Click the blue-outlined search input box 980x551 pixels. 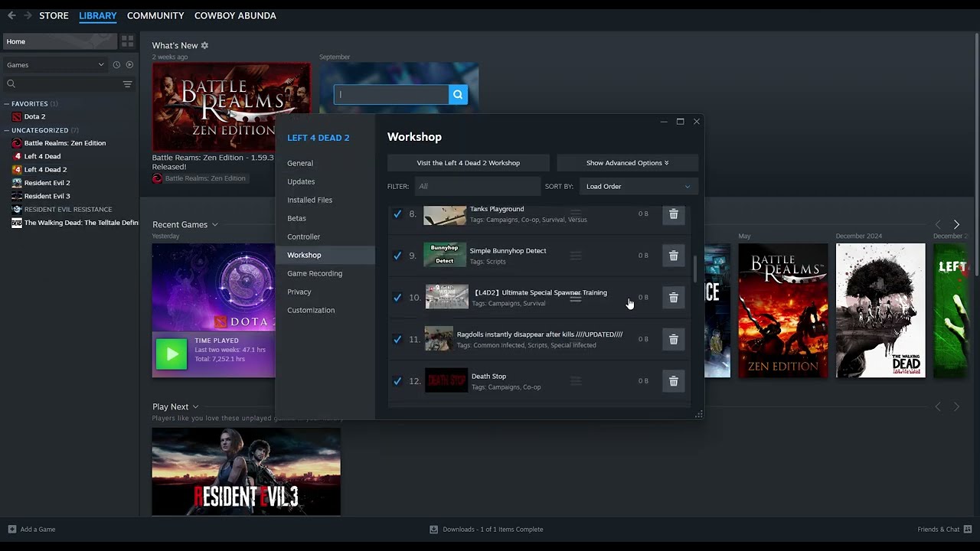click(x=391, y=94)
